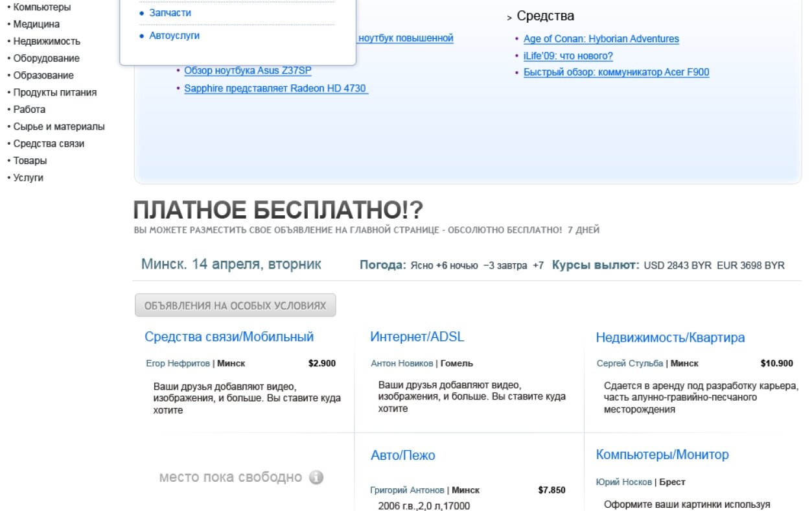Screen dimensions: 812x511
Task: Open 'Компьютеры/Монитор' ad heading
Action: (x=662, y=455)
